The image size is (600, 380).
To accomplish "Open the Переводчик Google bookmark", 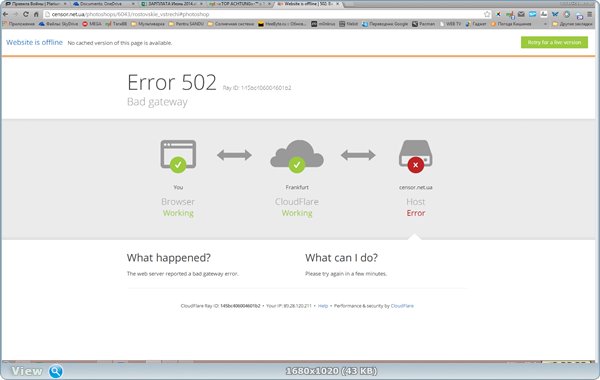I will point(385,24).
